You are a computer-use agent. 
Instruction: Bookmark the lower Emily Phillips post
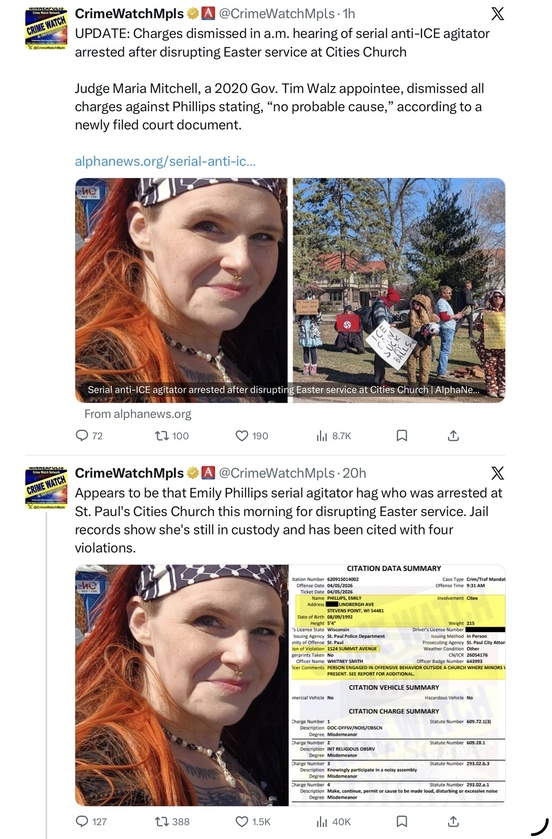402,821
